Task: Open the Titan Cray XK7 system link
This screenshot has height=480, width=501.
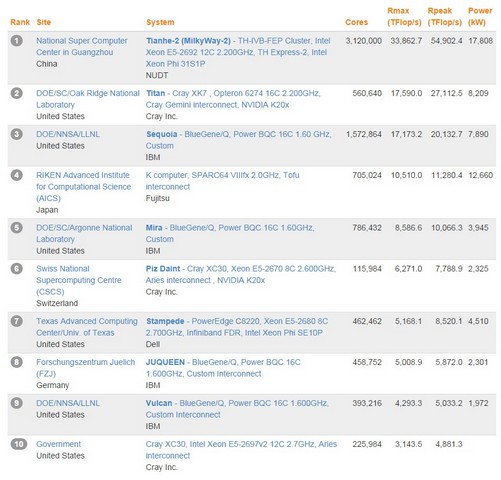Action: 233,99
